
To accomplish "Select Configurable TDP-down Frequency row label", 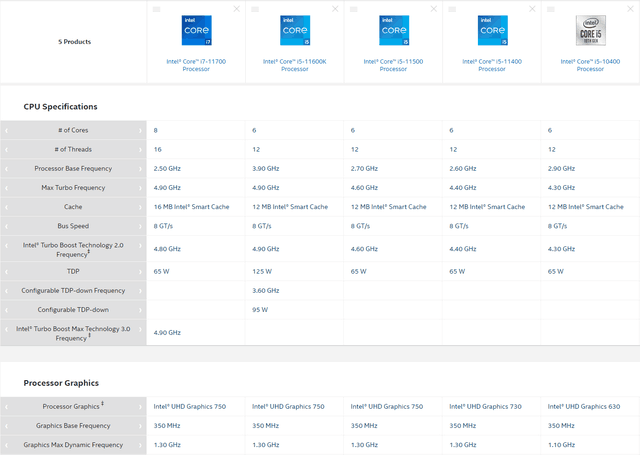I will tap(73, 291).
